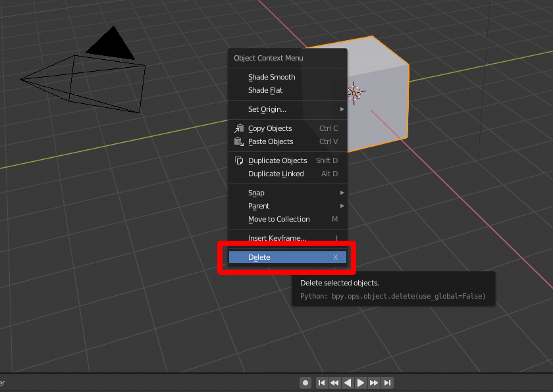Open the Parent submenu
Screen dimensions: 553x392
(x=276, y=205)
